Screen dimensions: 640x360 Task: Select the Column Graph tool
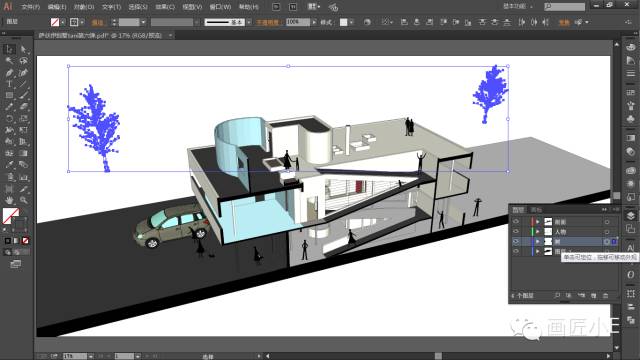(24, 177)
